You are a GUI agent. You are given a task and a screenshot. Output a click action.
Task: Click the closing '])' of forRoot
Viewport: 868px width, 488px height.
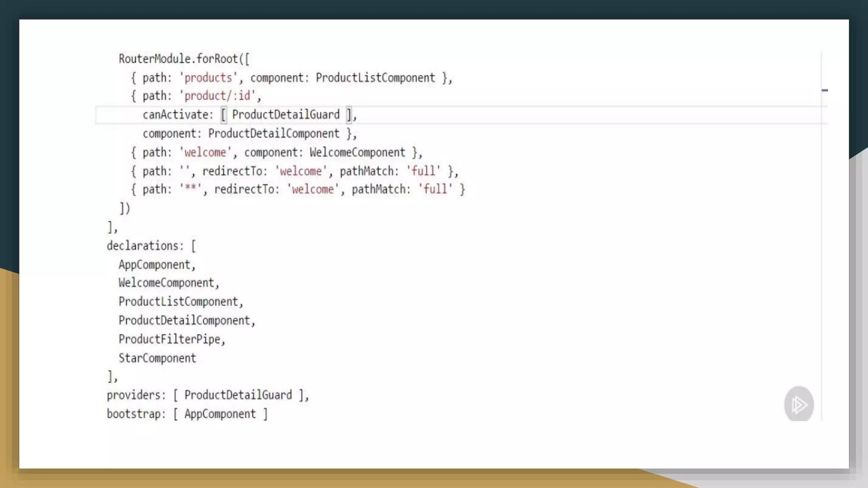(125, 208)
